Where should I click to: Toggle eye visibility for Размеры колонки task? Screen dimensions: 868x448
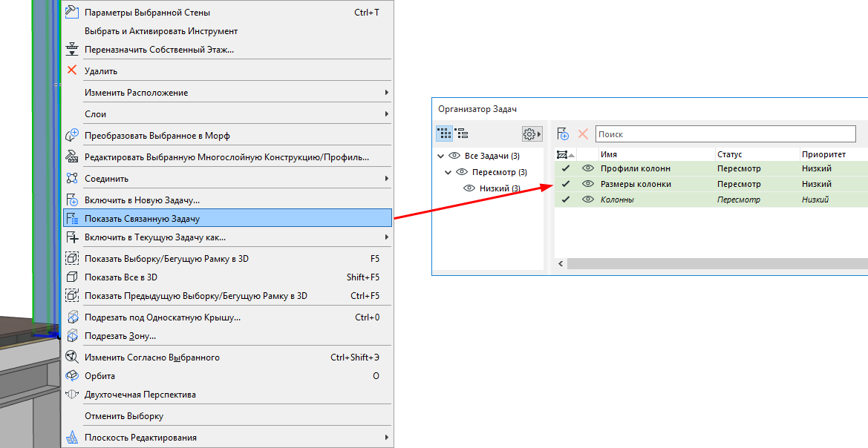pos(588,184)
